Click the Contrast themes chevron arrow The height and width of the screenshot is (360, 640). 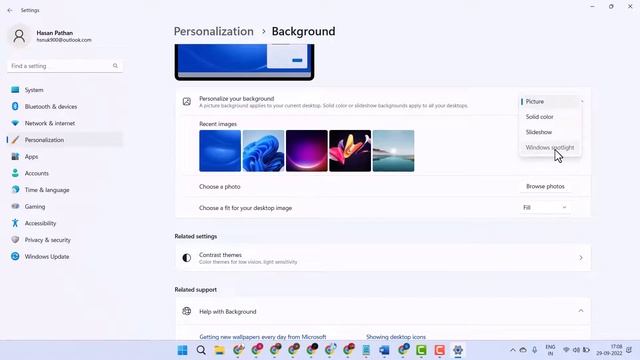click(x=581, y=258)
